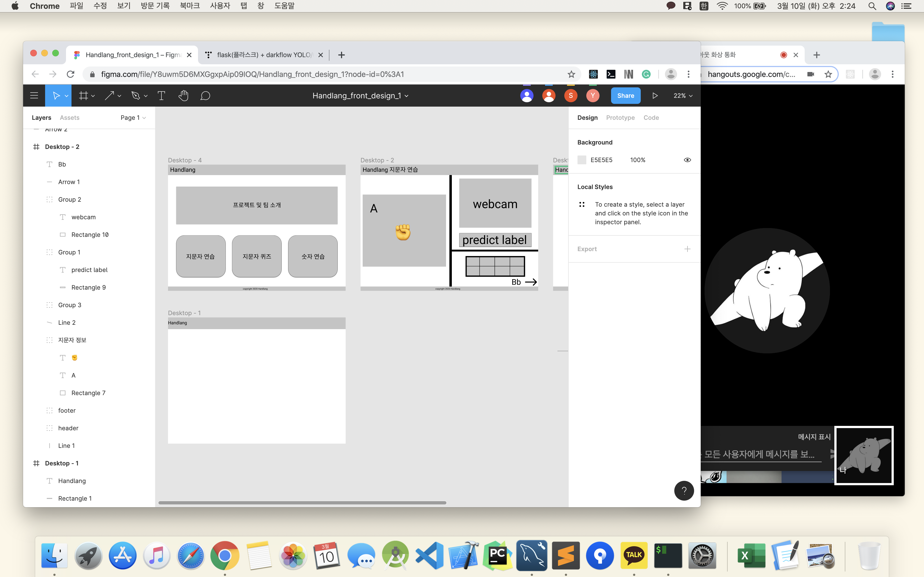
Task: Select the Rectangle 10 layer
Action: pyautogui.click(x=90, y=235)
